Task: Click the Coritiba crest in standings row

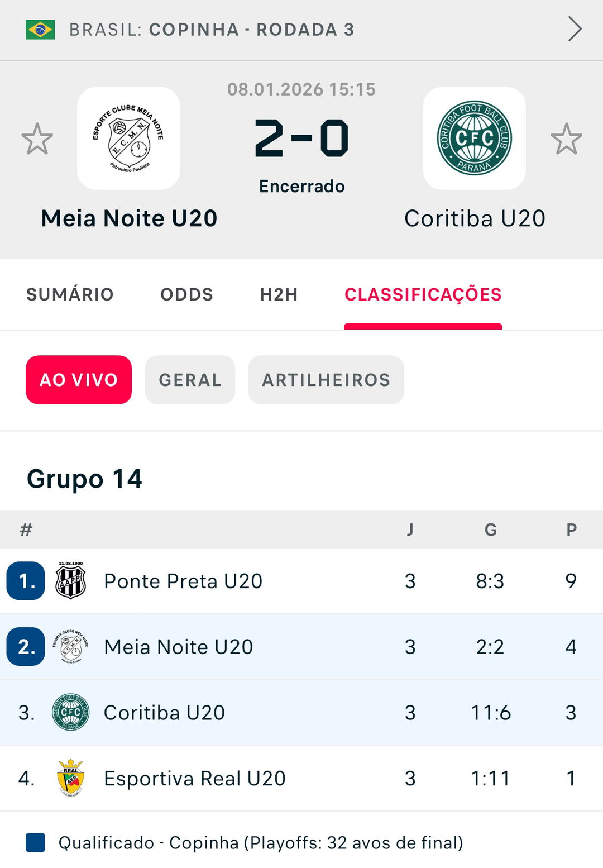Action: pos(71,713)
